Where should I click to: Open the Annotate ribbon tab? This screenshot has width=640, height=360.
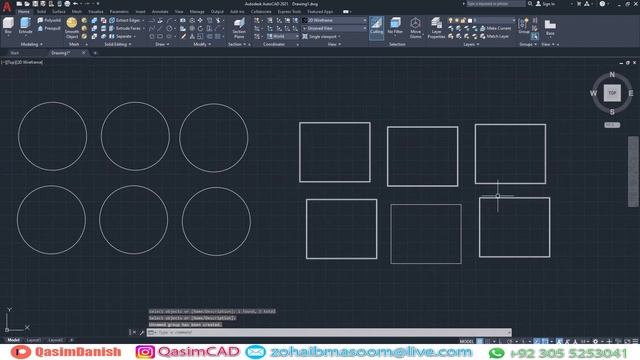coord(160,11)
